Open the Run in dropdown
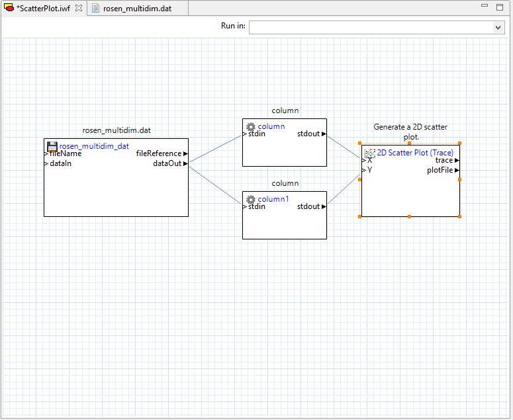The image size is (513, 420). 498,27
